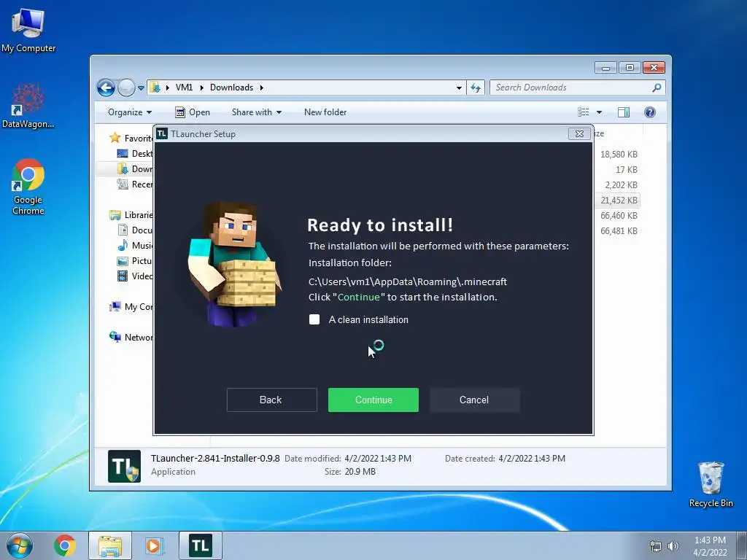
Task: Open the volume tray icon
Action: click(x=673, y=546)
